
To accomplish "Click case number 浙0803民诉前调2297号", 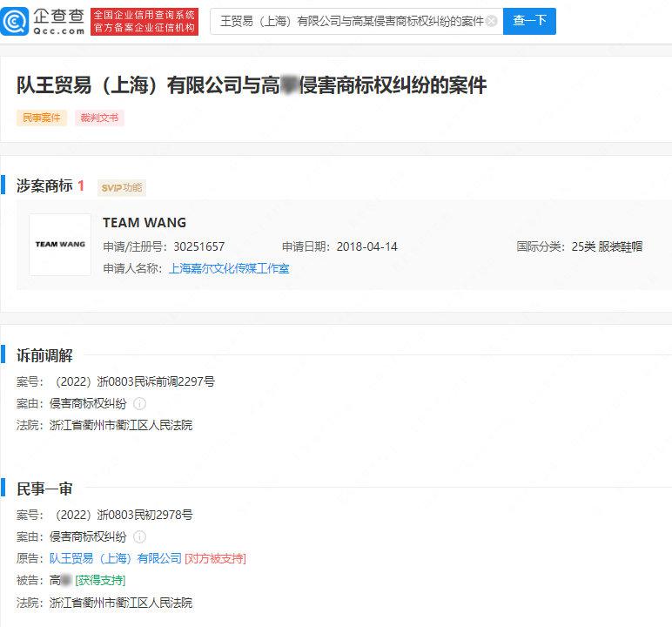I will tap(134, 381).
